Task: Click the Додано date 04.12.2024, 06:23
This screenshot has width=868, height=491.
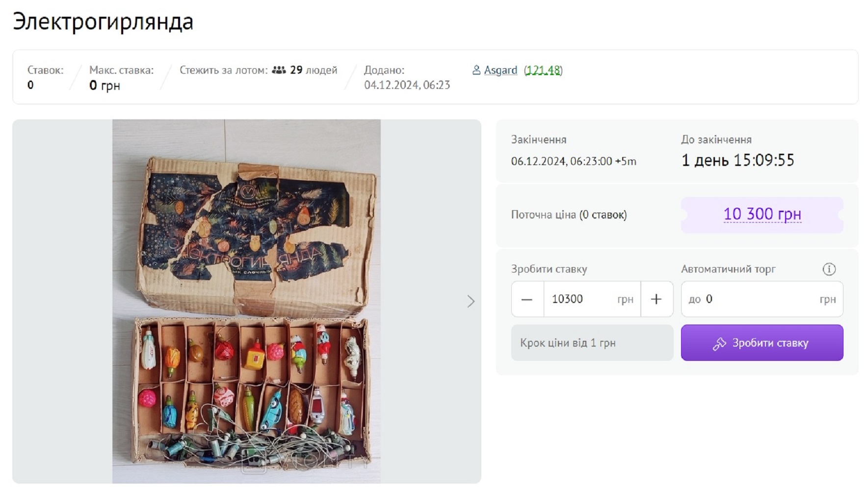Action: click(407, 85)
